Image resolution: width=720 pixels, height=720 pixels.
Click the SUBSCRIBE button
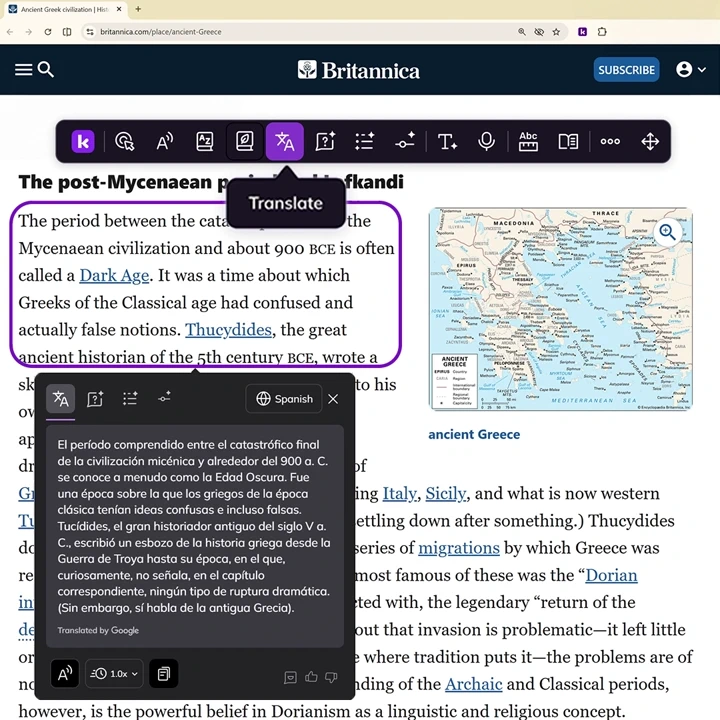626,70
